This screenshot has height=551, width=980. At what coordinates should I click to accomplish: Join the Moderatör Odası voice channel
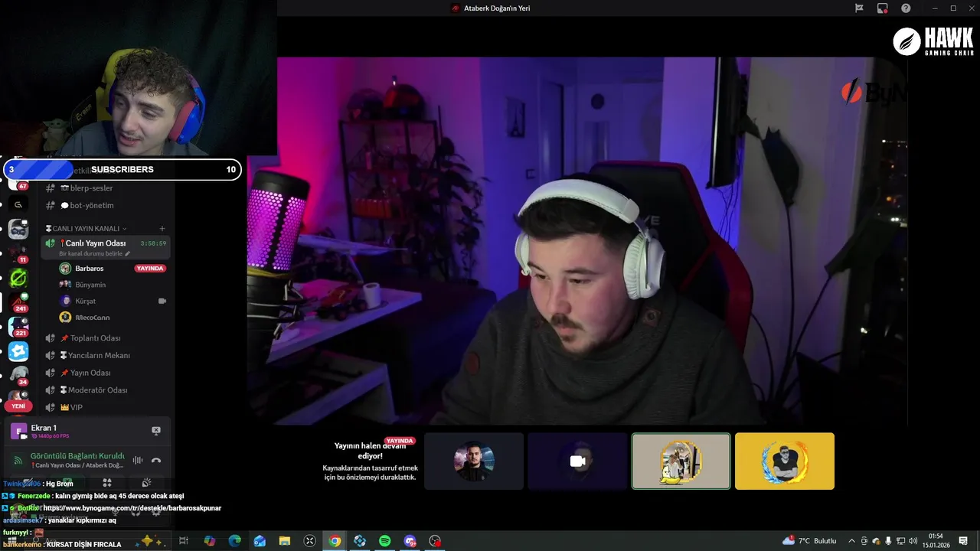click(x=106, y=390)
